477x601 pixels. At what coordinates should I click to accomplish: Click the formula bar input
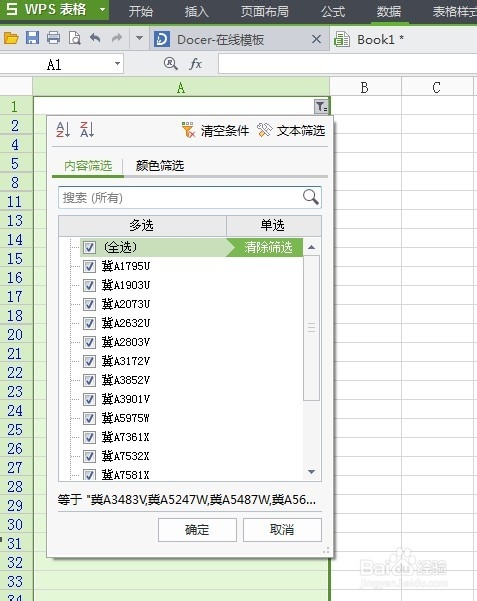pyautogui.click(x=347, y=64)
